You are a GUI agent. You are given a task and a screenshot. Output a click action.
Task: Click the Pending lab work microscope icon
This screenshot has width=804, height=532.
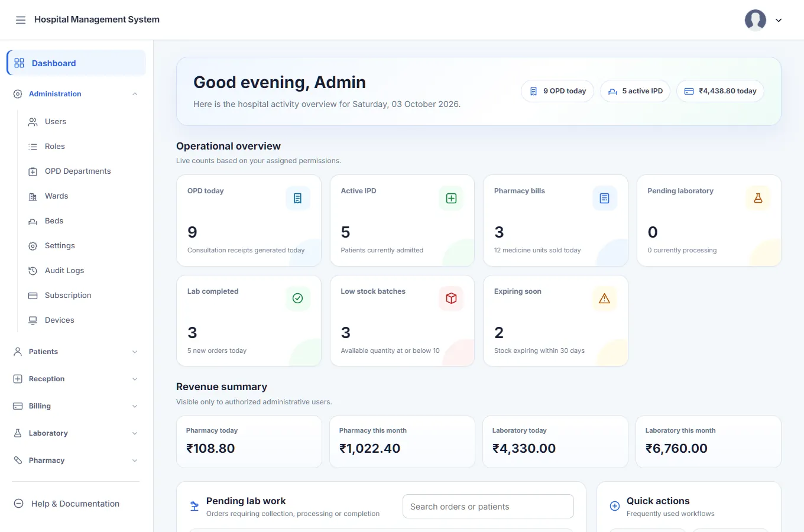(194, 506)
